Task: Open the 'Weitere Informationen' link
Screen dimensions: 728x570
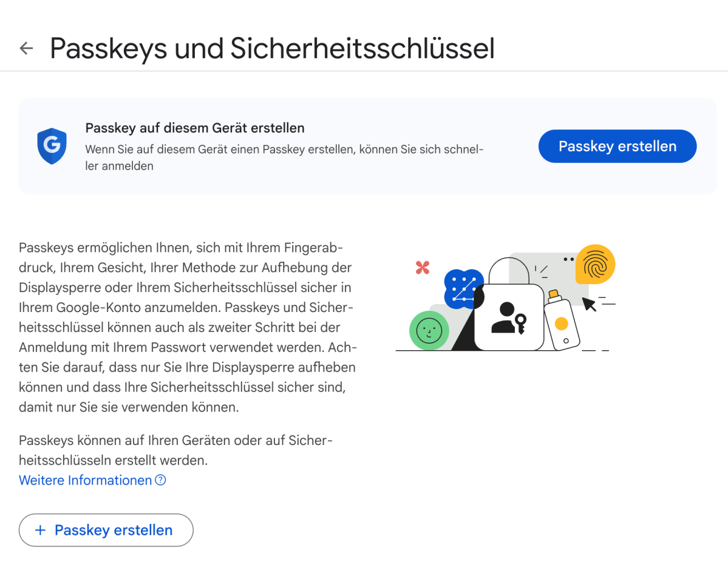Action: [84, 480]
